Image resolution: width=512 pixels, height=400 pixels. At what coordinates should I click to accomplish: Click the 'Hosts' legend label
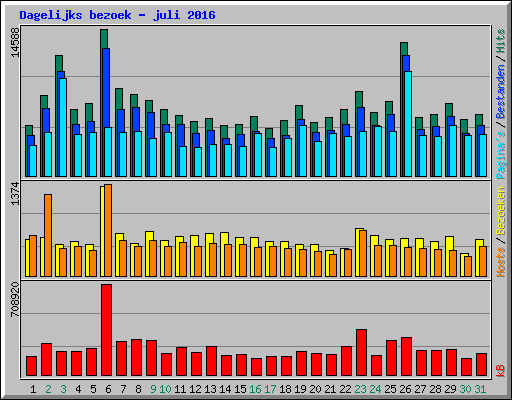500,262
